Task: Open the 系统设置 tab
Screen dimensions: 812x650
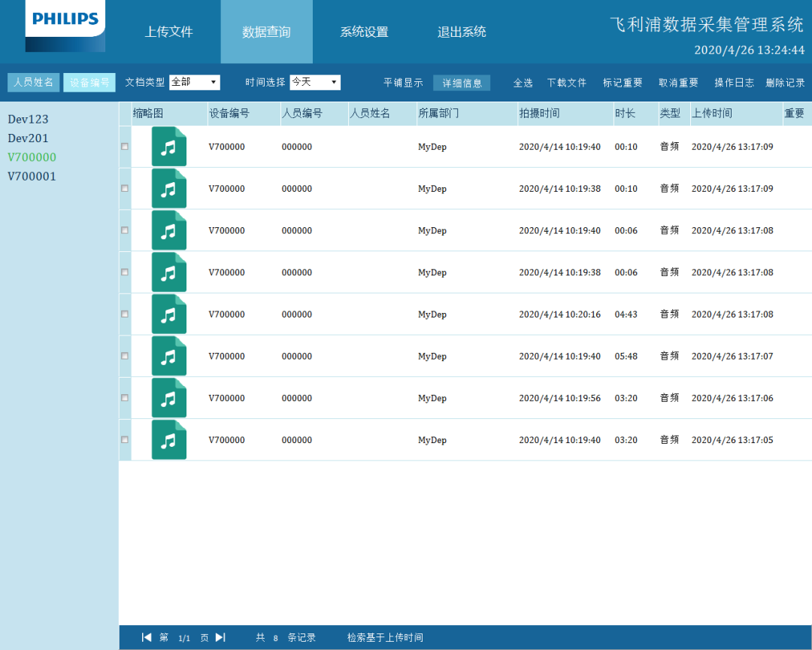Action: point(364,32)
